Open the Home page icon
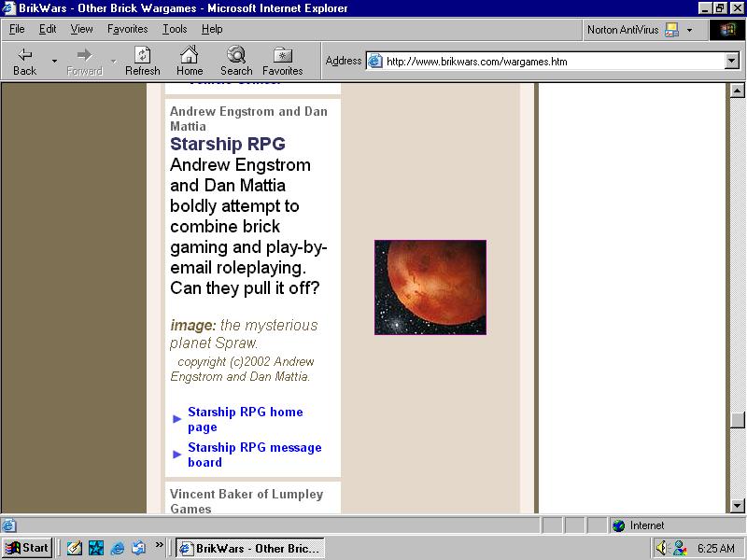Image resolution: width=747 pixels, height=560 pixels. (x=190, y=62)
